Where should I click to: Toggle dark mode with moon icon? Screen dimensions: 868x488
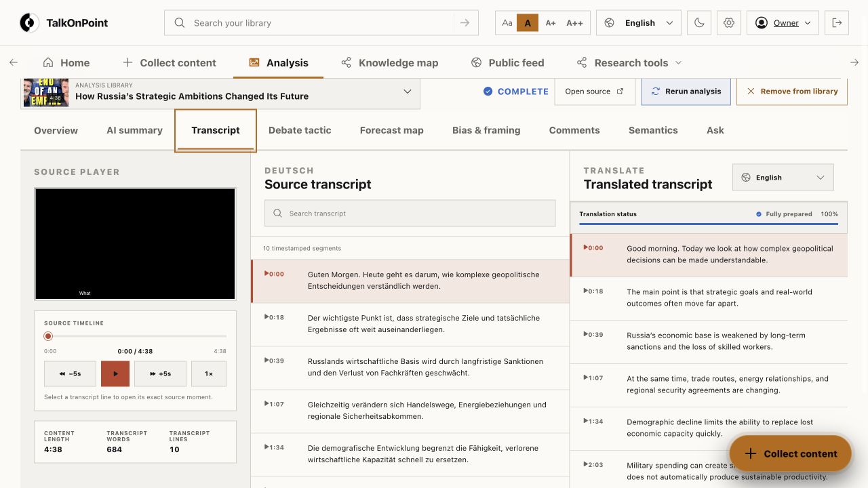[699, 23]
